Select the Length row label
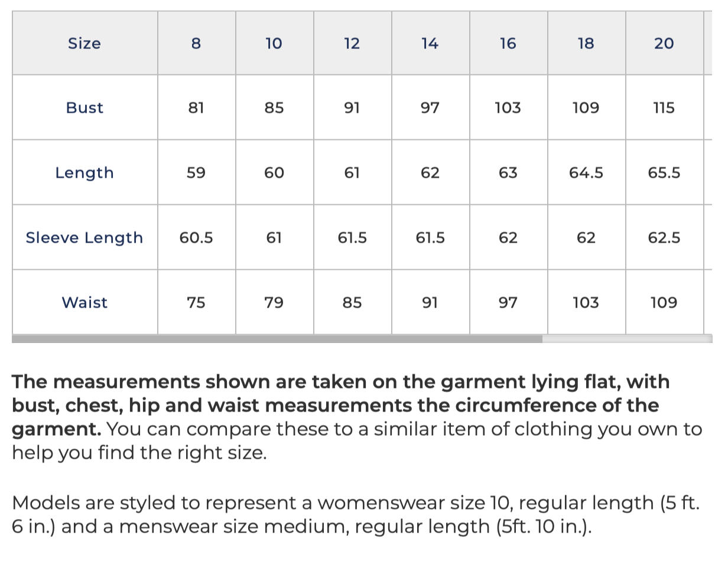The image size is (728, 568). coord(85,172)
